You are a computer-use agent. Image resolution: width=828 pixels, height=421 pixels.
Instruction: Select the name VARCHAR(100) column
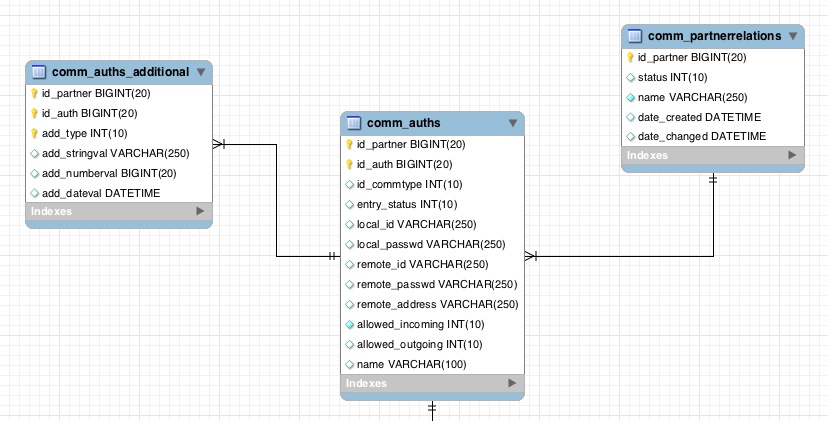click(x=412, y=364)
